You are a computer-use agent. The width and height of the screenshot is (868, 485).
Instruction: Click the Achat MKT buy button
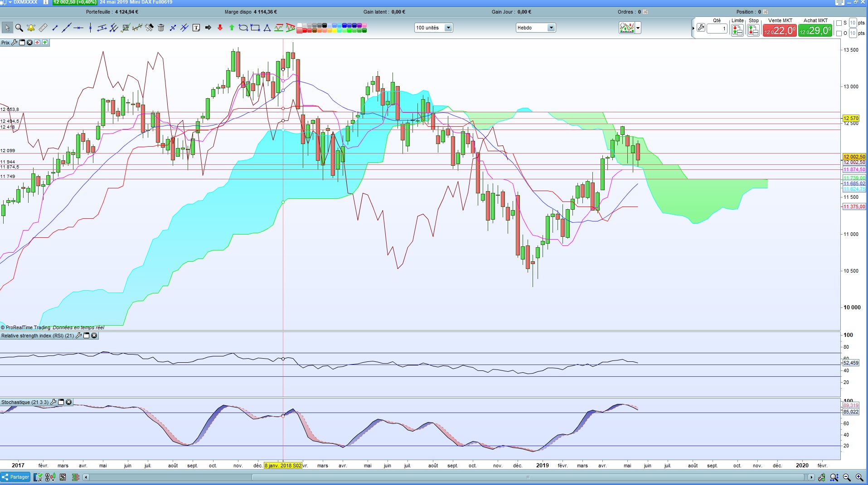(815, 30)
